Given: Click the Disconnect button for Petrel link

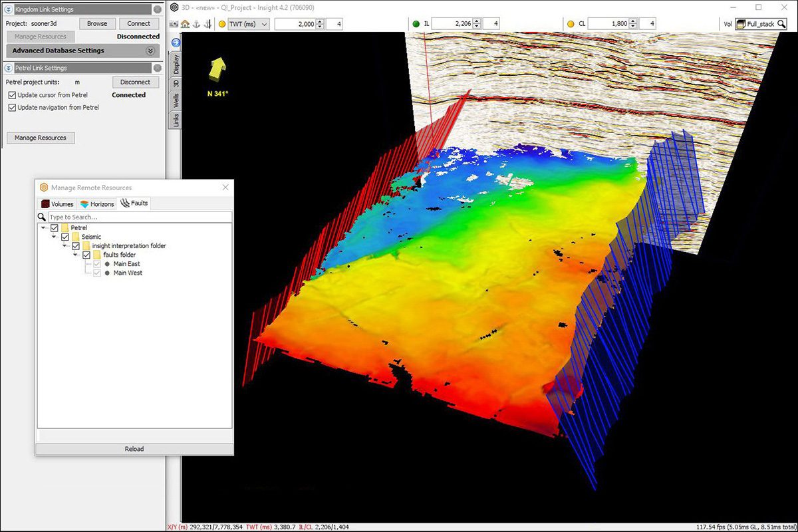Looking at the screenshot, I should pos(136,82).
